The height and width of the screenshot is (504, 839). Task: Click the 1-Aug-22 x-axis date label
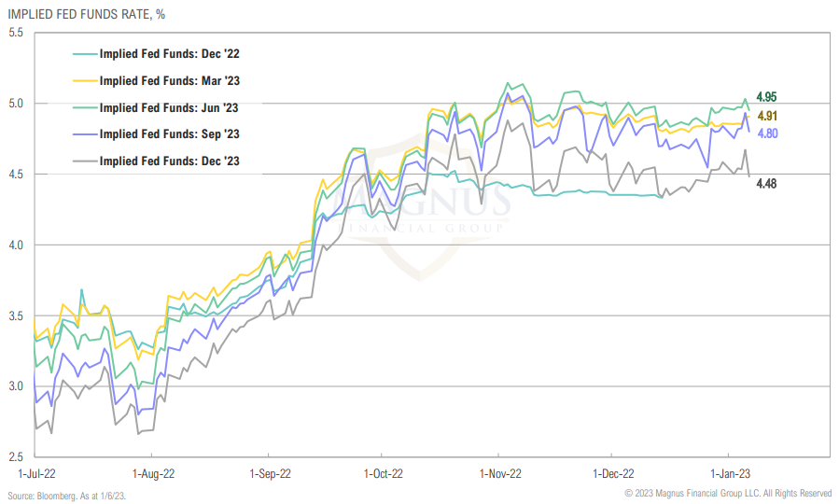(x=152, y=473)
